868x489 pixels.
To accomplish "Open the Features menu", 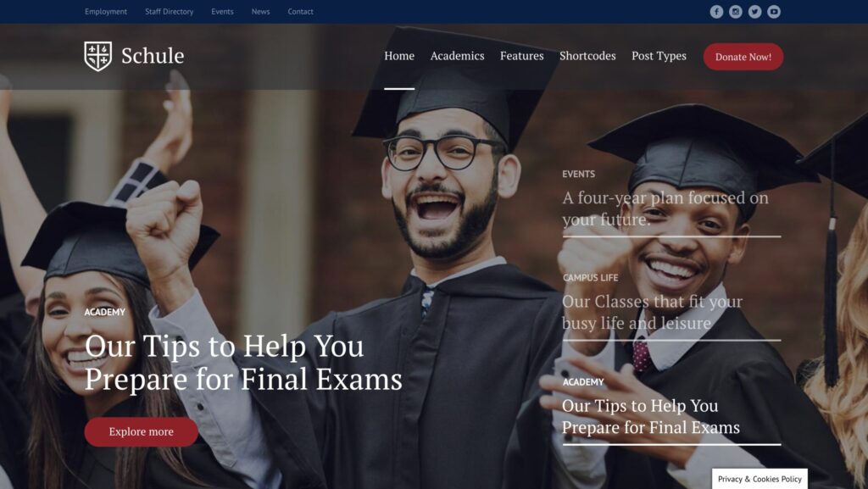I will [x=522, y=56].
